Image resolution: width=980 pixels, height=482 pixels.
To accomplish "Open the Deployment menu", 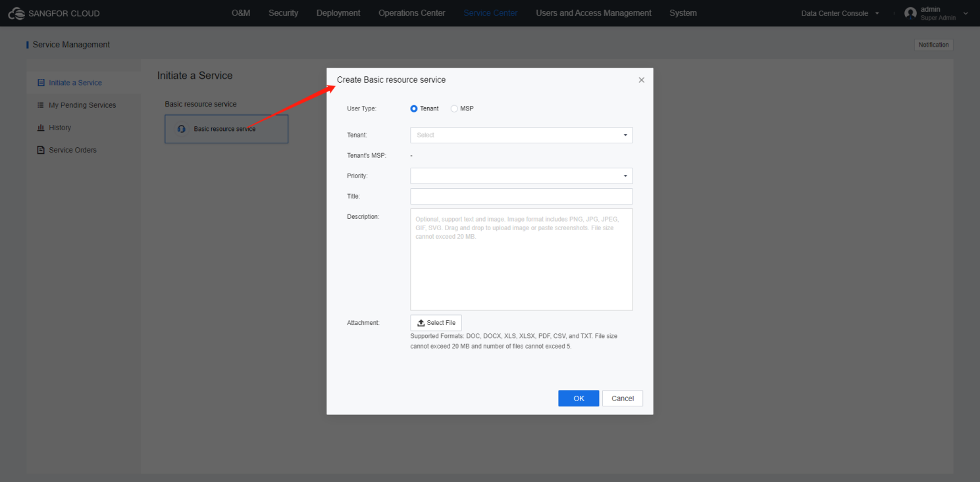I will [338, 13].
